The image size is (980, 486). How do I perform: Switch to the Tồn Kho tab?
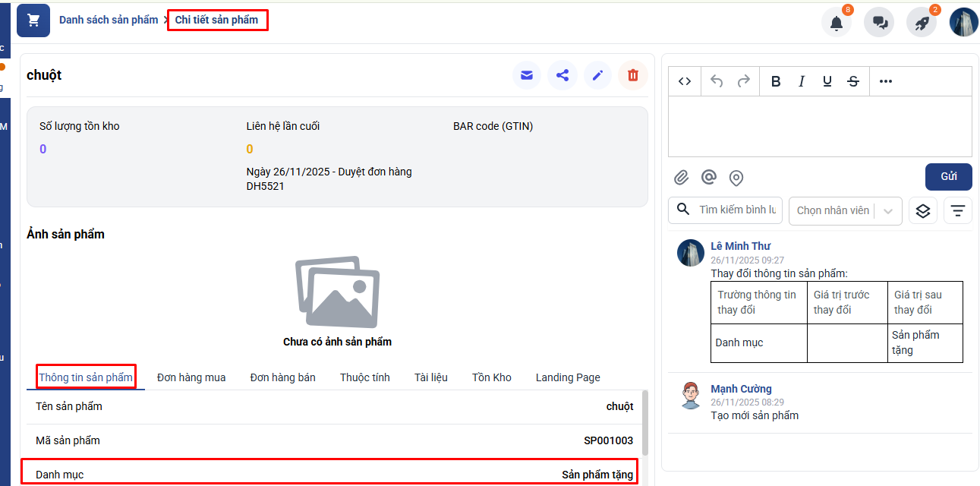click(492, 377)
